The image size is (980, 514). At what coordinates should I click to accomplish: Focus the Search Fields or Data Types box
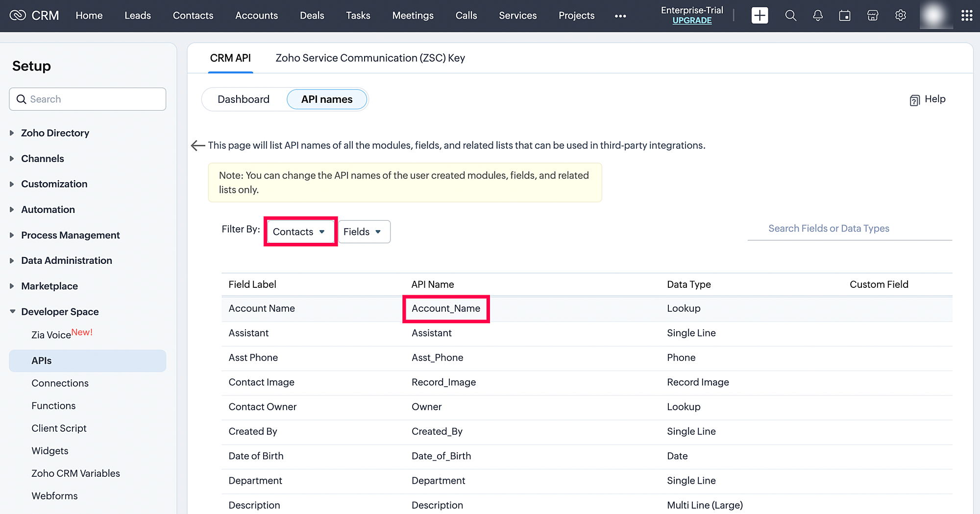[850, 229]
